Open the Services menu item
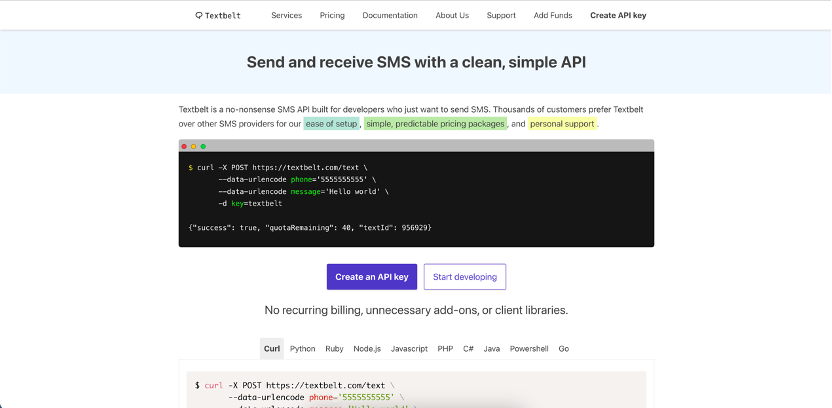Image resolution: width=832 pixels, height=408 pixels. [287, 15]
